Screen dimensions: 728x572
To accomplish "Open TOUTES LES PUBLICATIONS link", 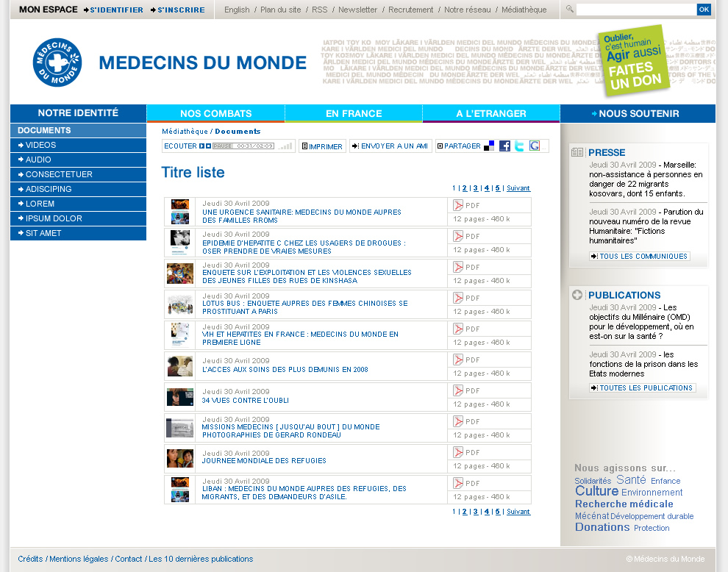I will click(x=643, y=387).
